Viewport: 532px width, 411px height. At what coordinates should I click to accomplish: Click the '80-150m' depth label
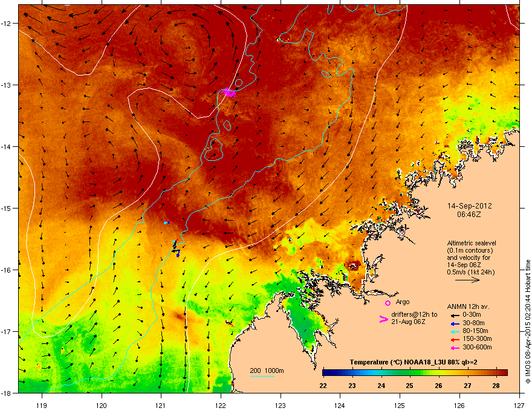(x=475, y=331)
